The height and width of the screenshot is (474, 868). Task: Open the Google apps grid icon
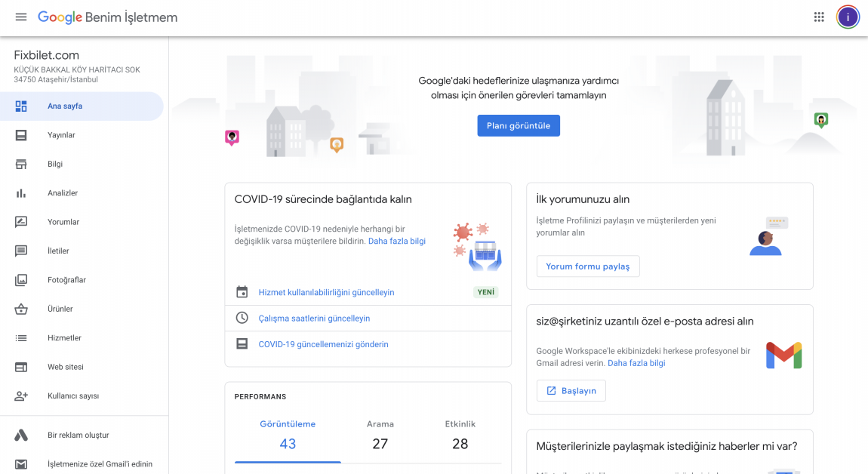[819, 17]
